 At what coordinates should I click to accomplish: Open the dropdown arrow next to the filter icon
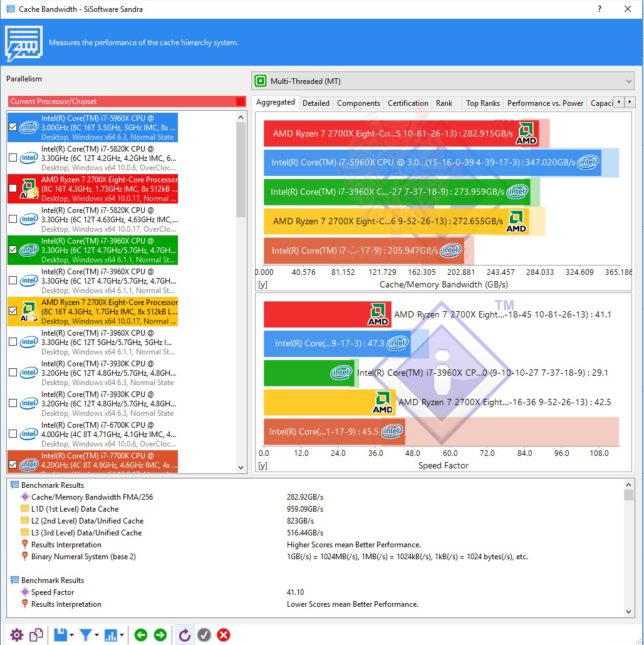pyautogui.click(x=97, y=635)
